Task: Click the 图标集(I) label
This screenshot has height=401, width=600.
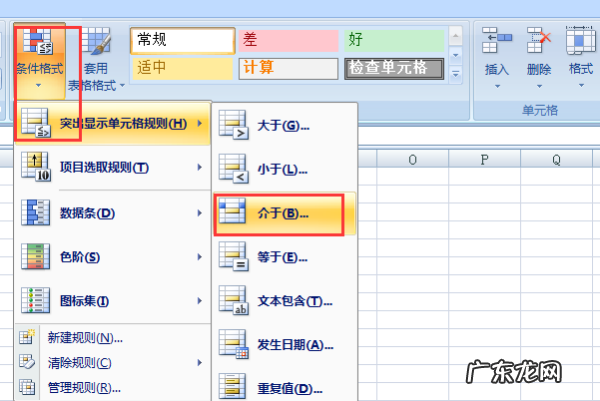Action: (x=85, y=301)
